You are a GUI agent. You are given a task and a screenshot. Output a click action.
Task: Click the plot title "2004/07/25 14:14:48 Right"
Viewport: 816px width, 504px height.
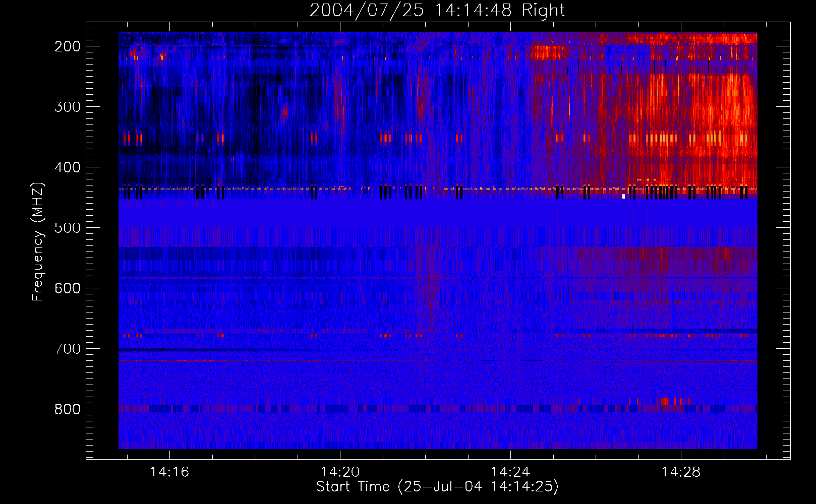click(437, 10)
